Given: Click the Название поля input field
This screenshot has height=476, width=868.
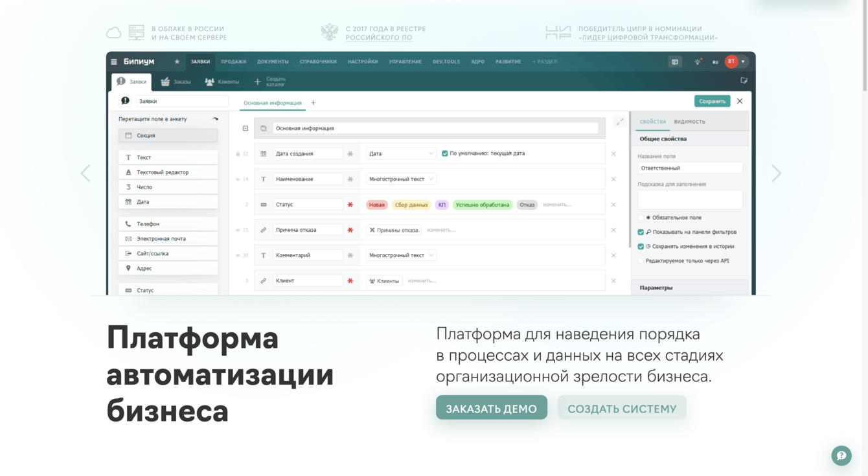Looking at the screenshot, I should tap(690, 168).
